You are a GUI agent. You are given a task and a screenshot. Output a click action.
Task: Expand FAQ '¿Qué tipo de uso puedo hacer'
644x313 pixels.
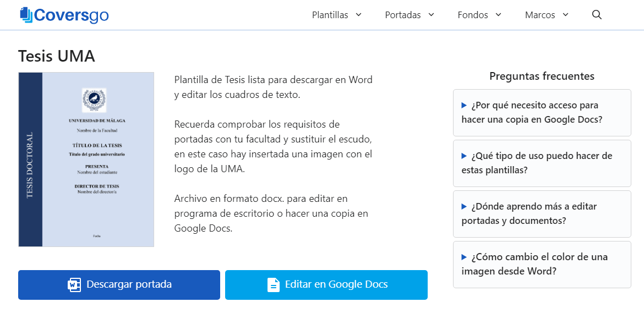click(542, 163)
